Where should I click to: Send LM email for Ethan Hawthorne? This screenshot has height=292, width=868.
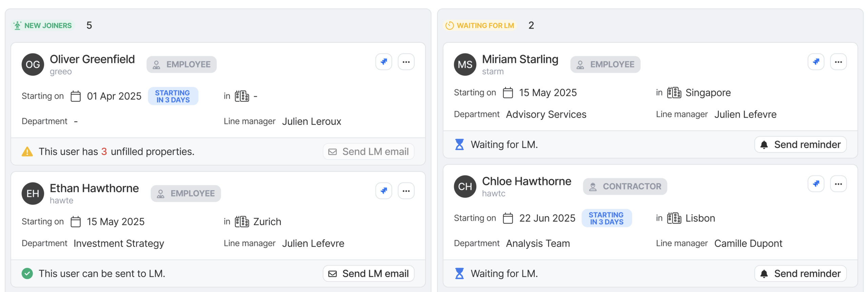(368, 273)
